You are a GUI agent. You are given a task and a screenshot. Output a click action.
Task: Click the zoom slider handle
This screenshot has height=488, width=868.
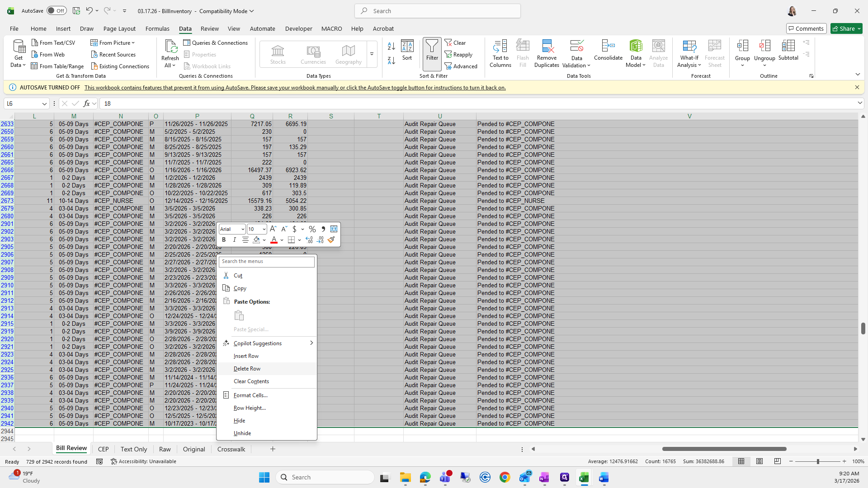pyautogui.click(x=817, y=461)
